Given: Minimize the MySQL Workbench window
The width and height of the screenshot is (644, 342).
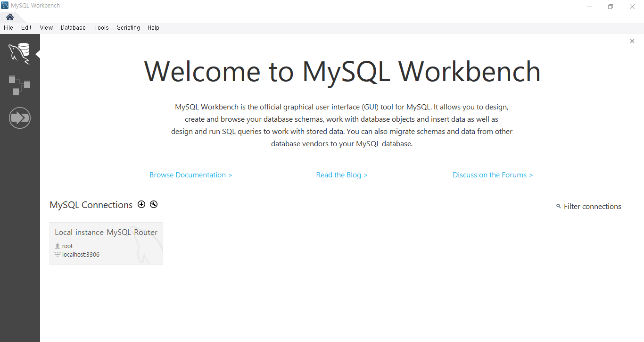Looking at the screenshot, I should (x=589, y=7).
